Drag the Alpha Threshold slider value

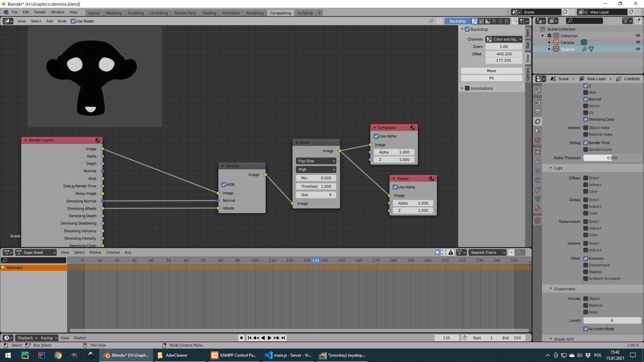(x=612, y=158)
